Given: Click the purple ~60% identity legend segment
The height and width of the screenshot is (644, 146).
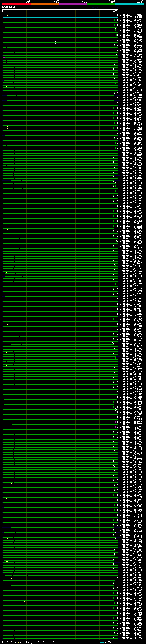Looking at the screenshot, I should 73,4.
